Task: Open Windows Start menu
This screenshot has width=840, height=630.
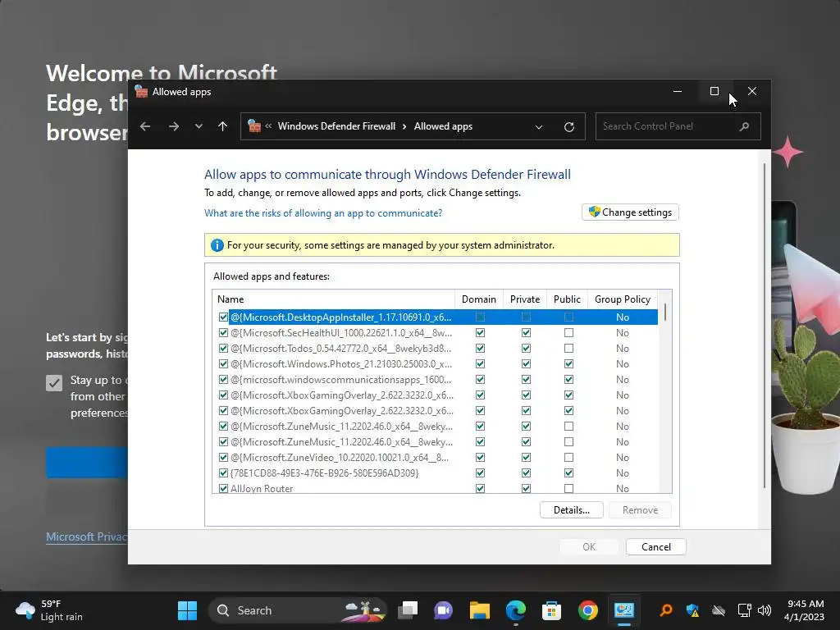Action: point(188,610)
